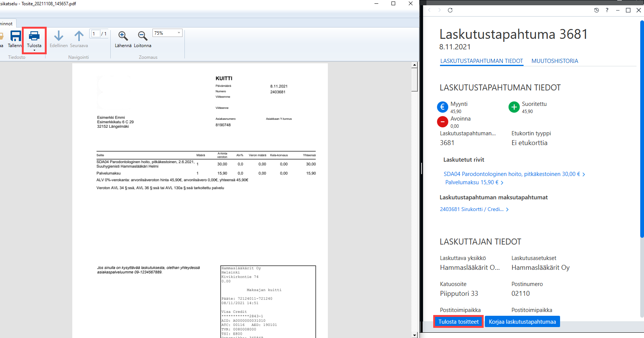Viewport: 644px width, 338px height.
Task: Zoom out with Loitonna magnifier
Action: (x=143, y=36)
